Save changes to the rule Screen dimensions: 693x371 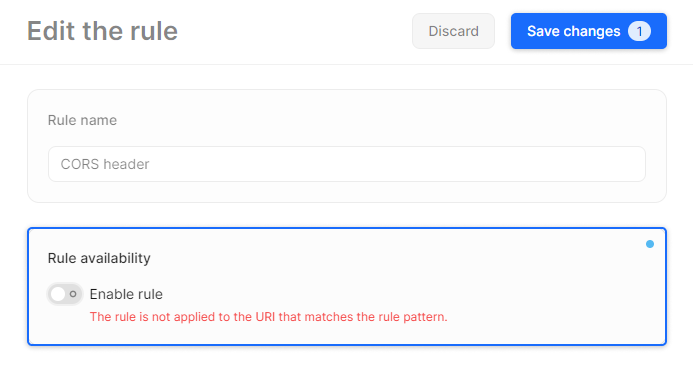pos(589,31)
